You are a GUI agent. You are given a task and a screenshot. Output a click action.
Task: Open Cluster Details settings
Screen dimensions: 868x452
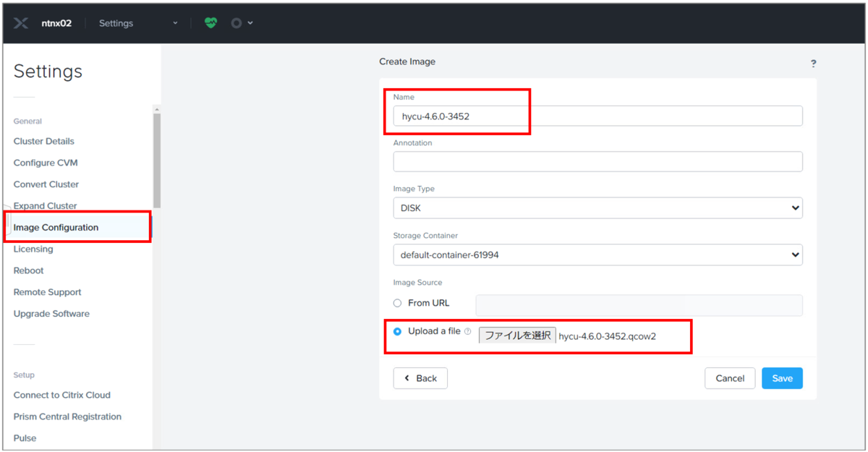pos(44,141)
